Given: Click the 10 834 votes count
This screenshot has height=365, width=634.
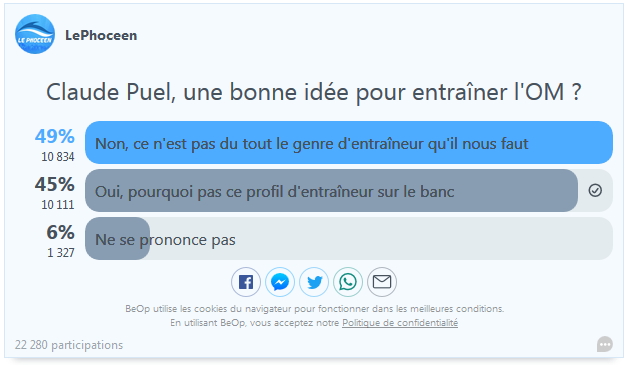Looking at the screenshot, I should point(58,157).
